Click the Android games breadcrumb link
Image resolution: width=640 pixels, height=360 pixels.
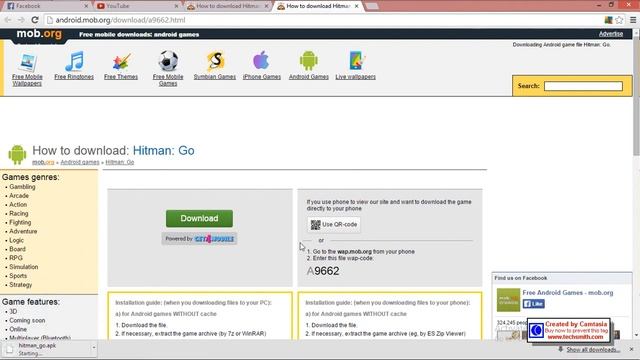(80, 162)
